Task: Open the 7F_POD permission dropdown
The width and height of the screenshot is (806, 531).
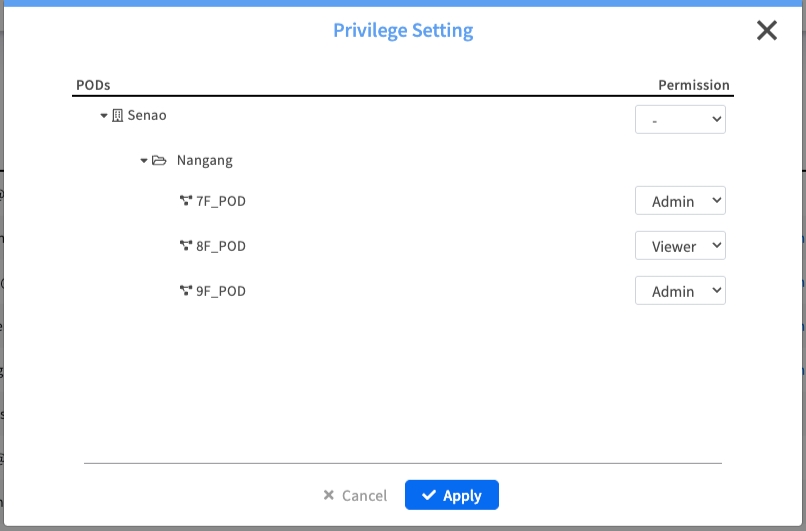Action: tap(680, 201)
